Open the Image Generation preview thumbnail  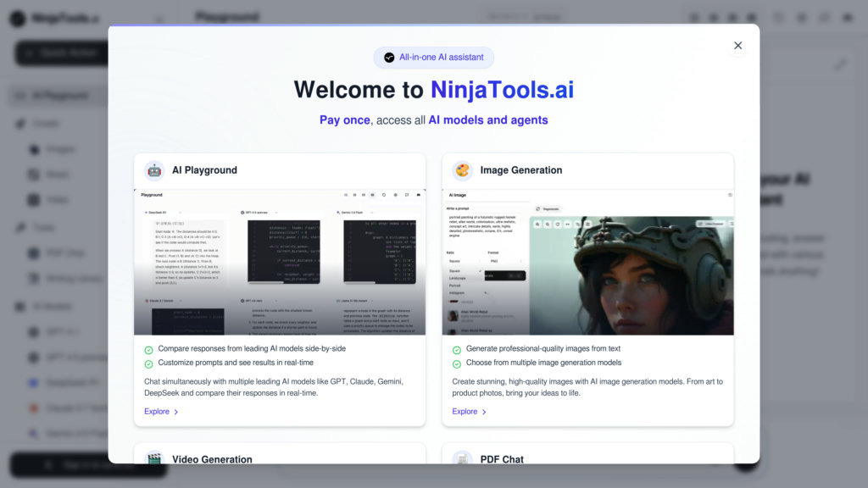click(x=588, y=263)
